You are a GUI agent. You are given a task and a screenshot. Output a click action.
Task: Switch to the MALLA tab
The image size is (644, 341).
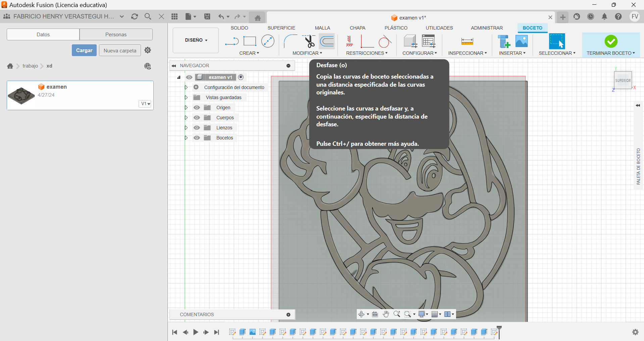323,28
